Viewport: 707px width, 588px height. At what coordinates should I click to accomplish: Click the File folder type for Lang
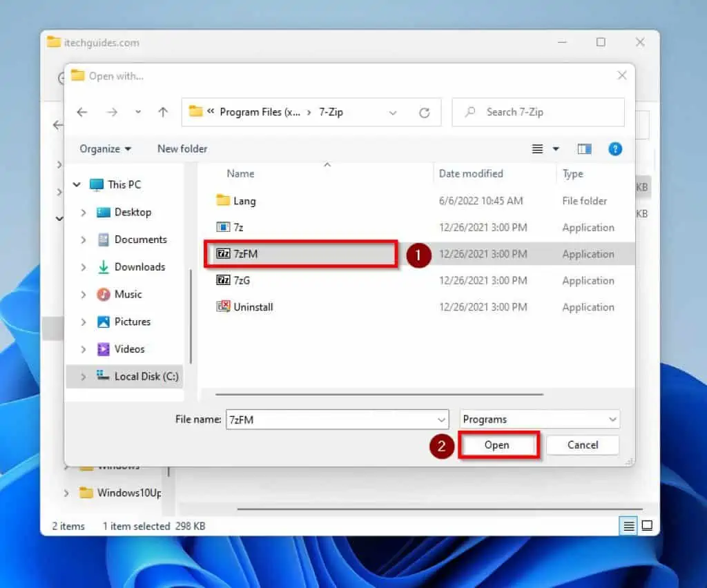point(584,201)
